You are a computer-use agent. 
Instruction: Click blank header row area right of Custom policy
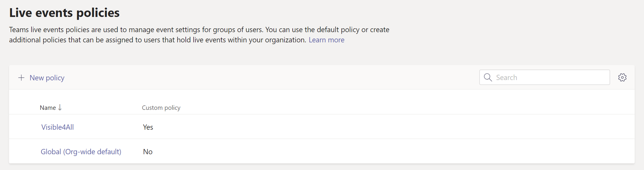pos(380,108)
